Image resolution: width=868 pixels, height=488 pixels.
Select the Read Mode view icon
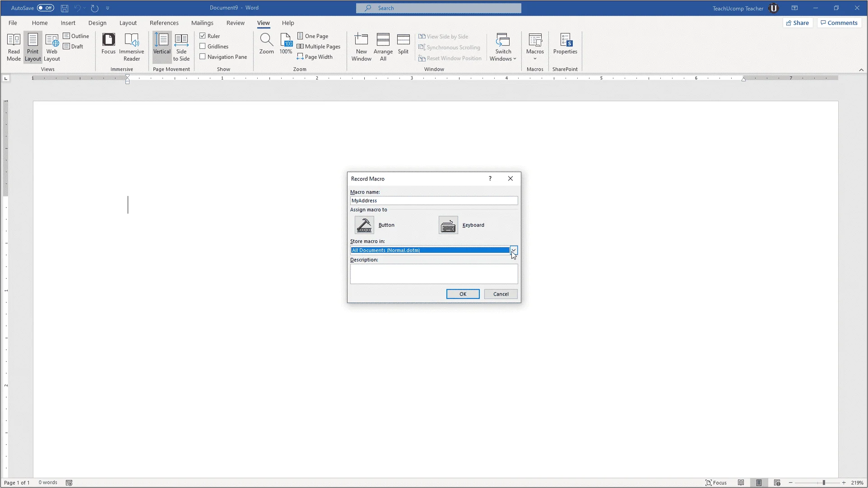pyautogui.click(x=14, y=46)
